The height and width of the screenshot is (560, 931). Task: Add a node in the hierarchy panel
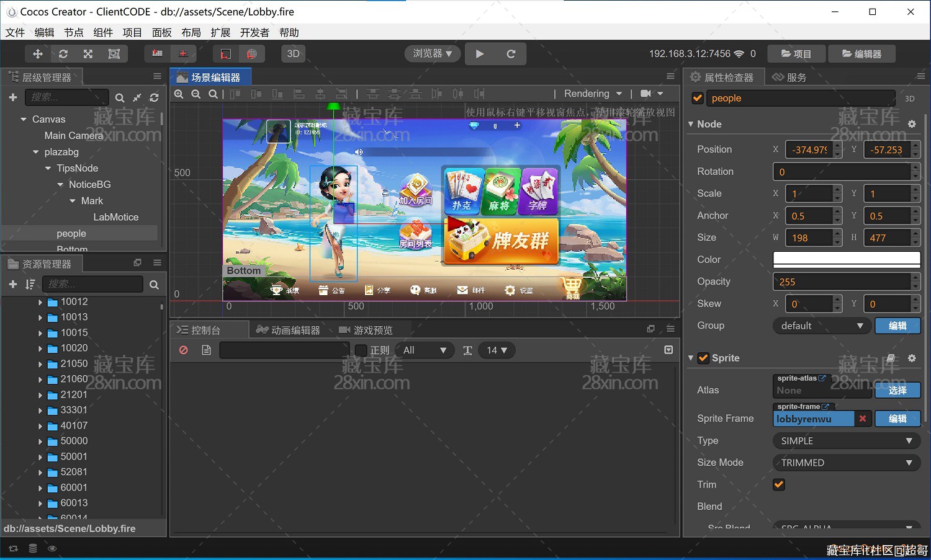coord(12,97)
